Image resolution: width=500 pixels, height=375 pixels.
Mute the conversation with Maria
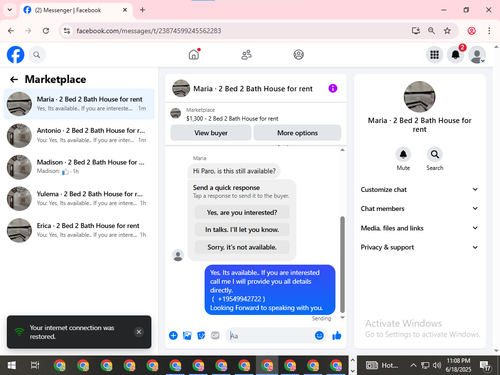(x=403, y=154)
